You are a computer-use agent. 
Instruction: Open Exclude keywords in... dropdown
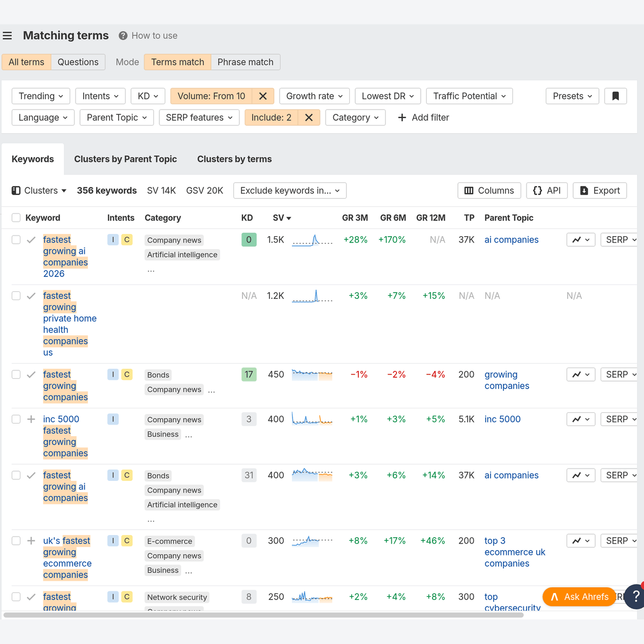click(290, 191)
